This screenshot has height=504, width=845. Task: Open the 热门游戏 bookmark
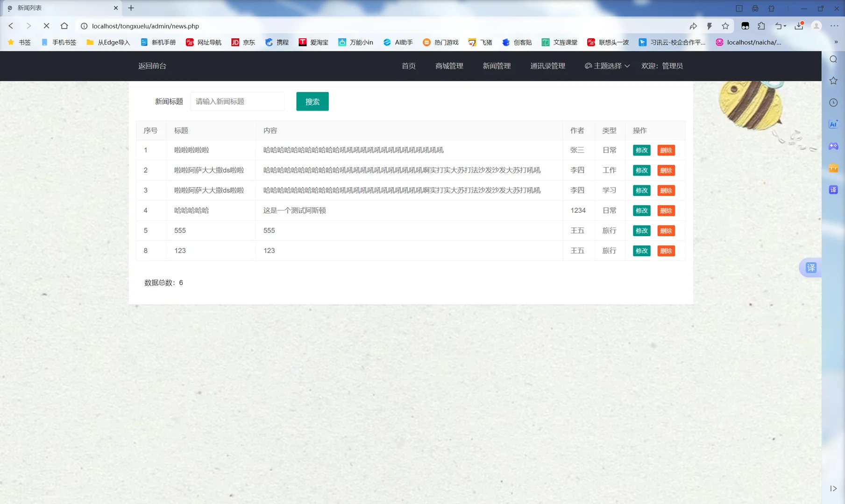coord(440,42)
